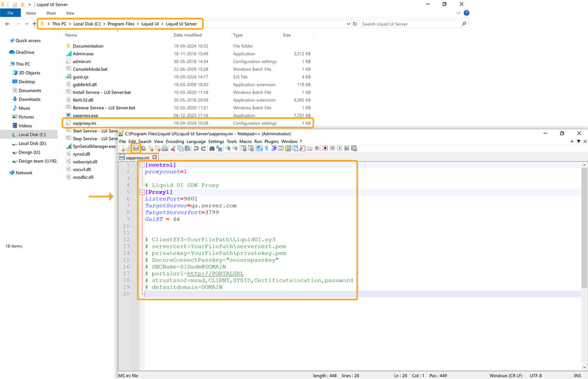This screenshot has width=588, height=379.
Task: Create a new document in Notepad++ toolbar
Action: click(122, 148)
